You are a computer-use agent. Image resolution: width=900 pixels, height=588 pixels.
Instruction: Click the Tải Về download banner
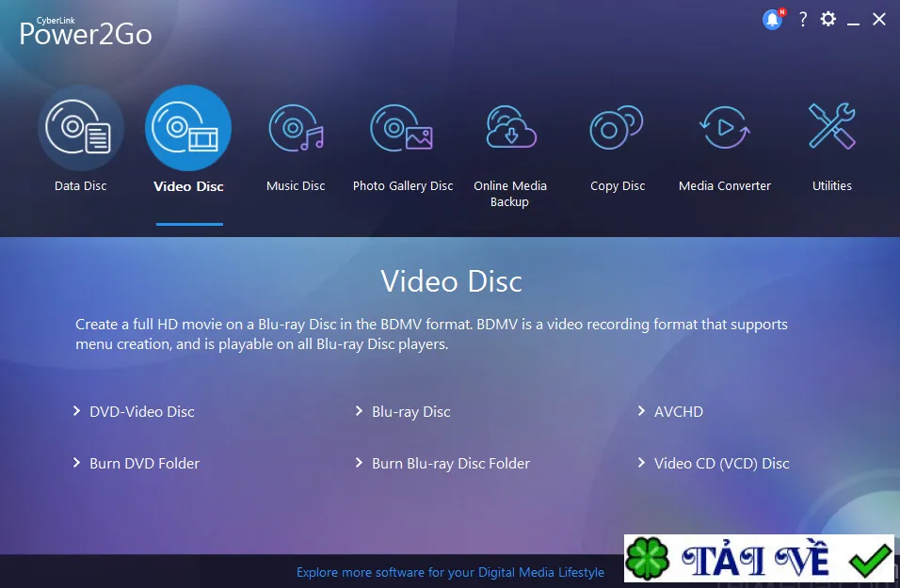point(759,558)
